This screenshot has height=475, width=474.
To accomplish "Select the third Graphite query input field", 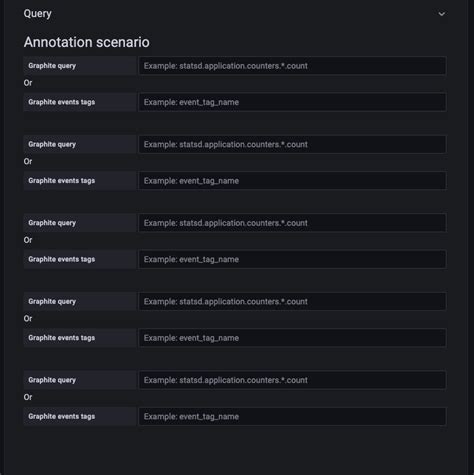I will (x=292, y=223).
